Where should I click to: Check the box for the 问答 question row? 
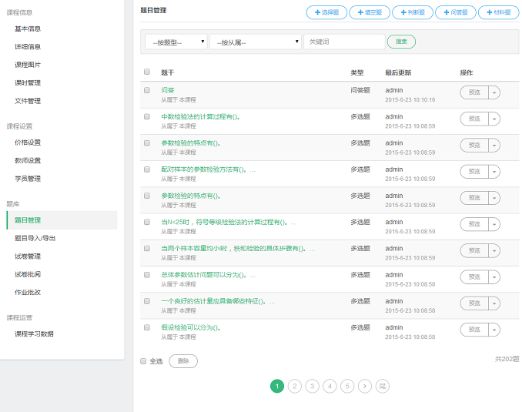[x=147, y=90]
